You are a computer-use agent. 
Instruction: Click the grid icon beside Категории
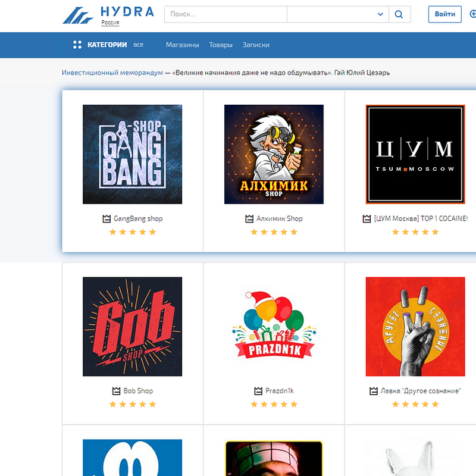[77, 45]
